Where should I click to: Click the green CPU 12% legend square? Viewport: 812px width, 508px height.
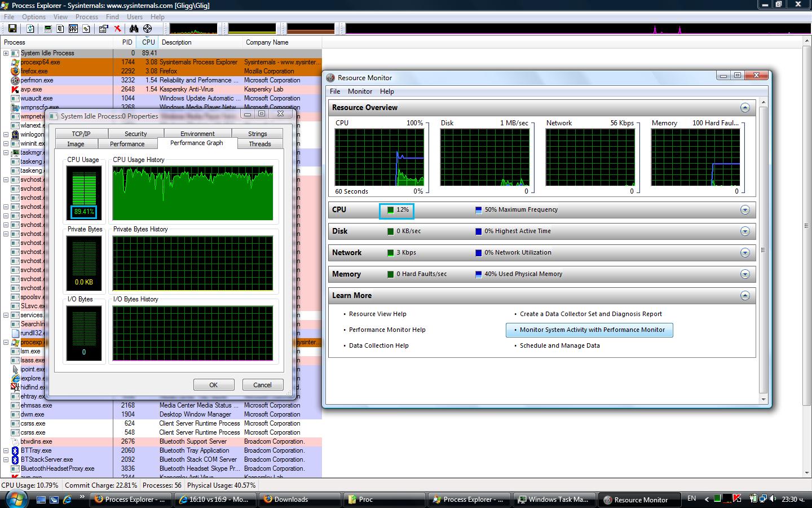tap(390, 210)
